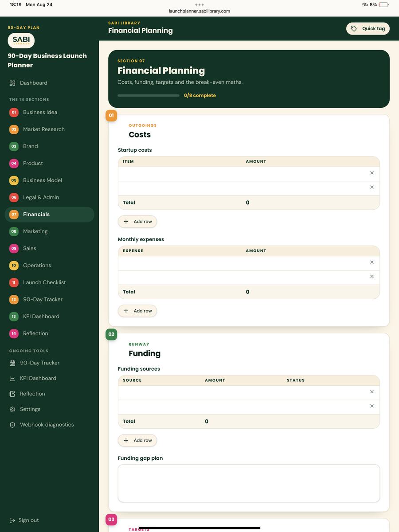Click the Sign out arrow icon
The image size is (399, 532).
coord(12,520)
